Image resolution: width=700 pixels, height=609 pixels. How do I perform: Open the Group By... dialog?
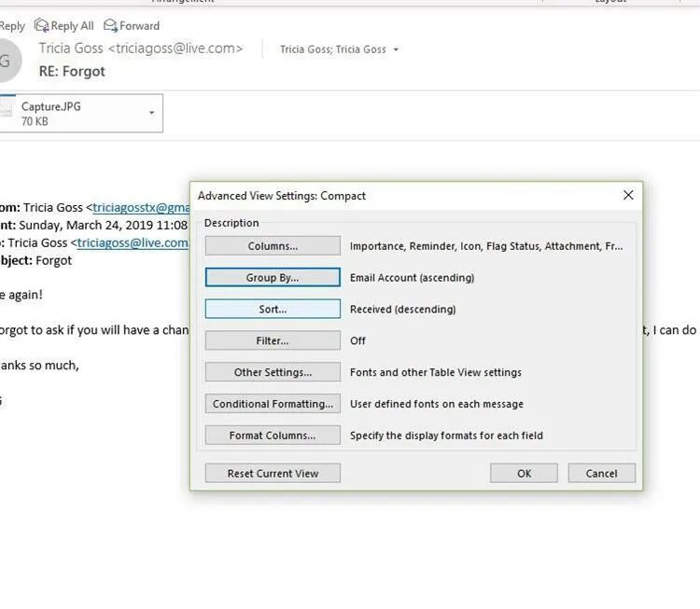click(273, 278)
